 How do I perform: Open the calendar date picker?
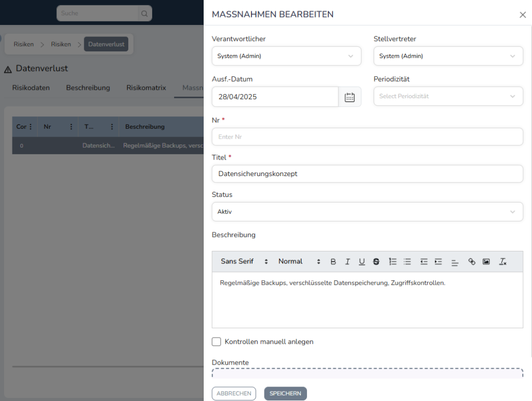click(350, 97)
